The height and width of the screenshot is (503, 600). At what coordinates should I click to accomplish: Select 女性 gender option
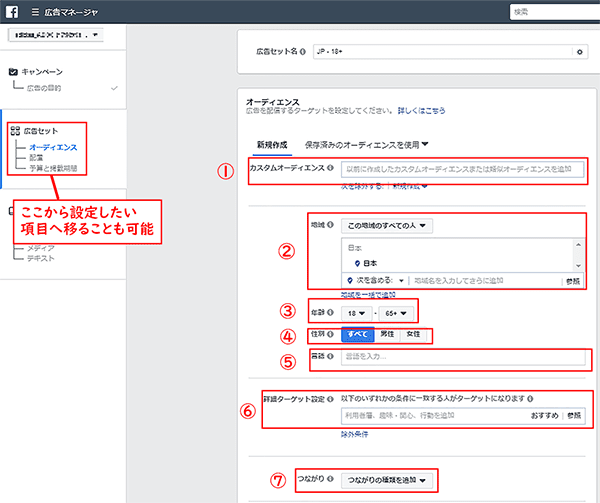point(413,334)
